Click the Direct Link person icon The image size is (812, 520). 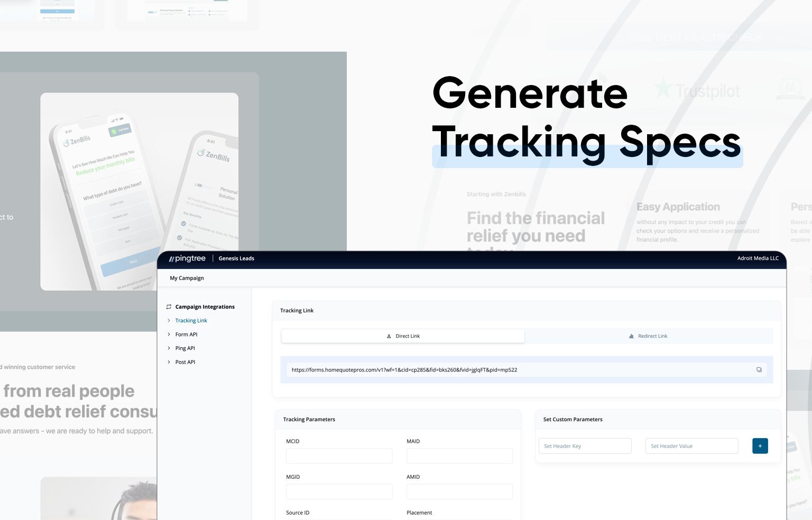389,336
